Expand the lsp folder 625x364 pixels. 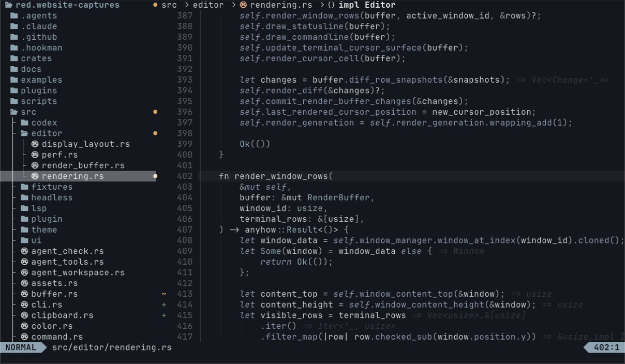click(24, 208)
